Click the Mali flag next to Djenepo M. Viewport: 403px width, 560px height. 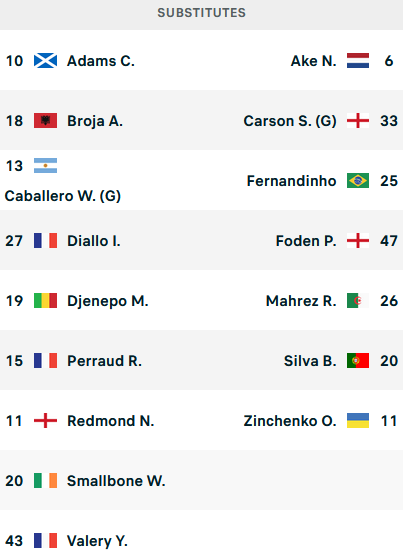45,301
